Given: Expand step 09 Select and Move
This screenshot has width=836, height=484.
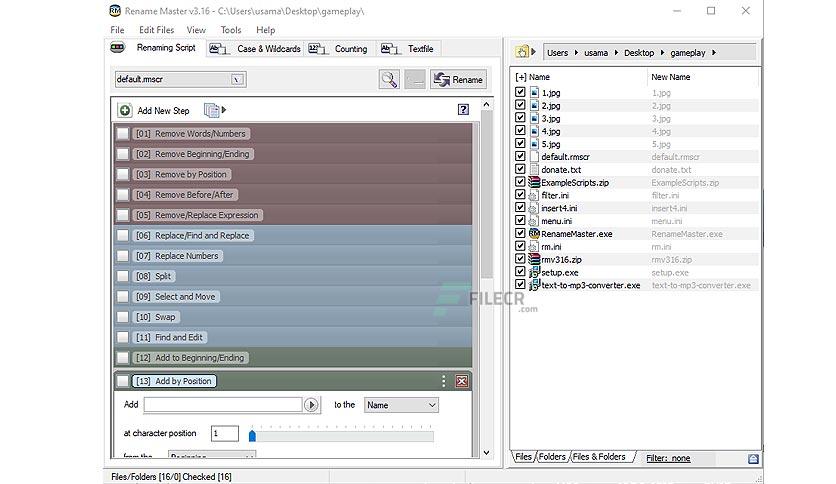Looking at the screenshot, I should pos(176,297).
